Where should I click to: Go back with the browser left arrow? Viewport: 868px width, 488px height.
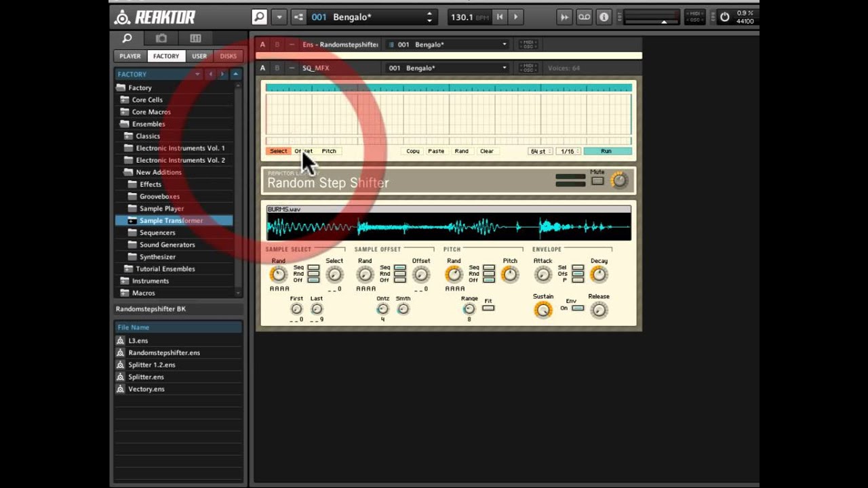(210, 74)
